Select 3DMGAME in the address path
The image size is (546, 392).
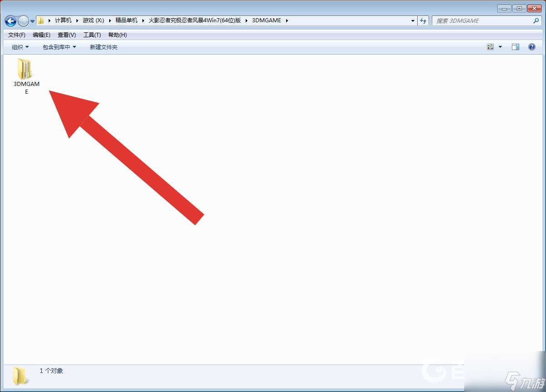coord(267,20)
